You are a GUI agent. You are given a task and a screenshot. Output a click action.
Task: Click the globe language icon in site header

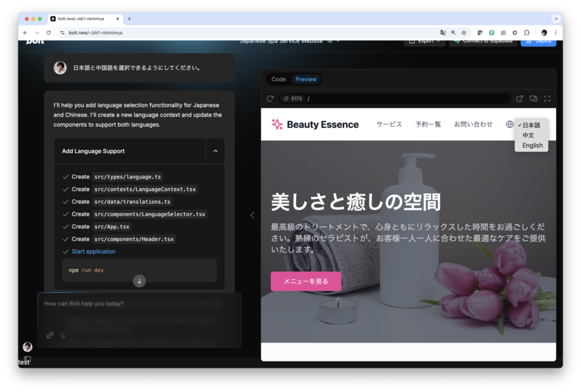510,124
